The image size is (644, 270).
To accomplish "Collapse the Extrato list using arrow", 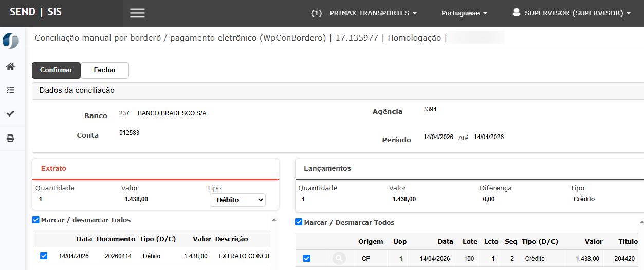I will [x=273, y=220].
